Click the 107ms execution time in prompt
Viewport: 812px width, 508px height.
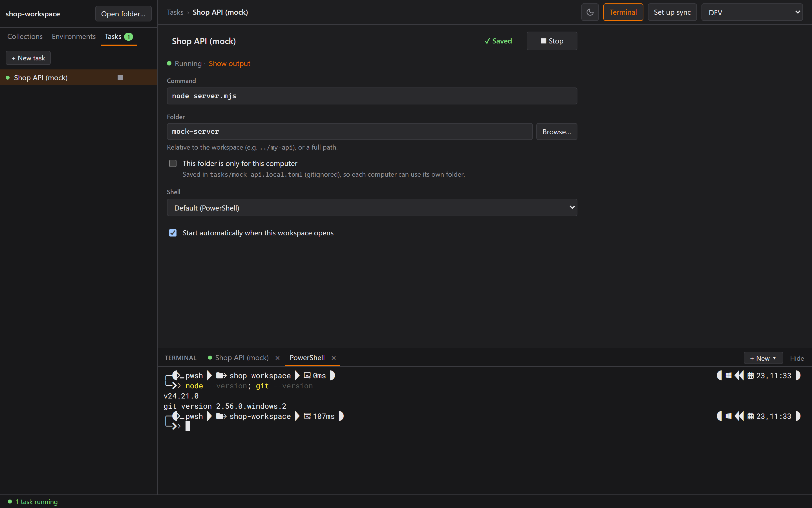coord(323,416)
